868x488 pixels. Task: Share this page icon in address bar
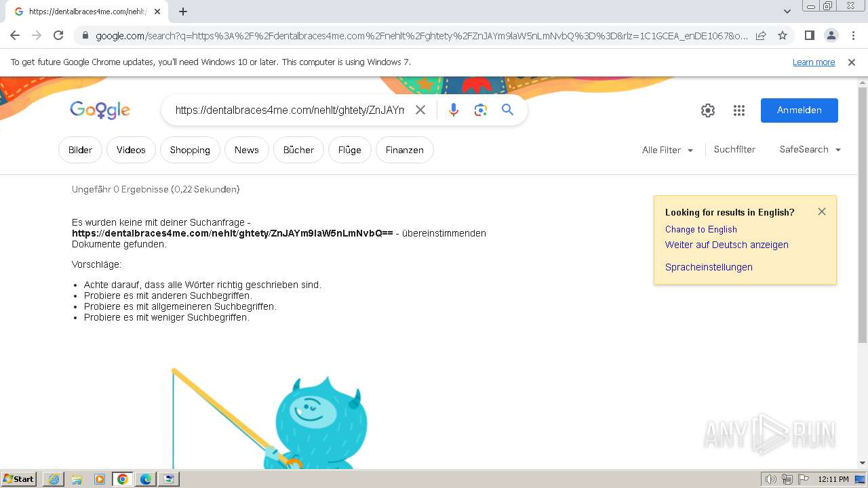[x=761, y=35]
